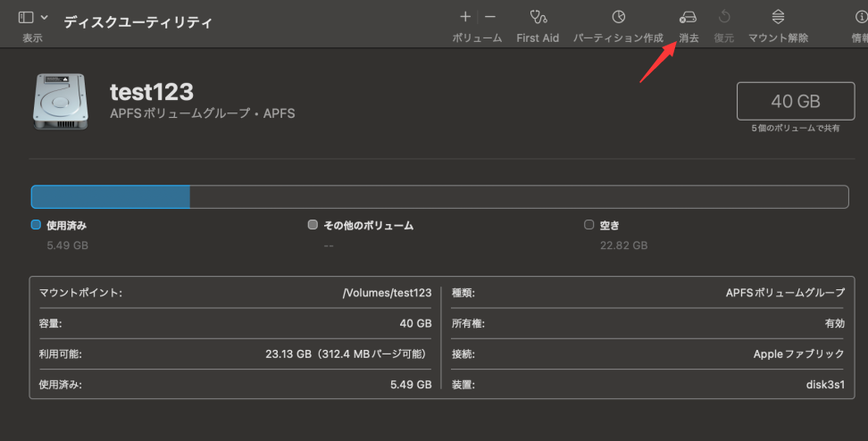Click the 種類 APFSボリュームグループ value
Viewport: 868px width, 441px height.
(786, 292)
